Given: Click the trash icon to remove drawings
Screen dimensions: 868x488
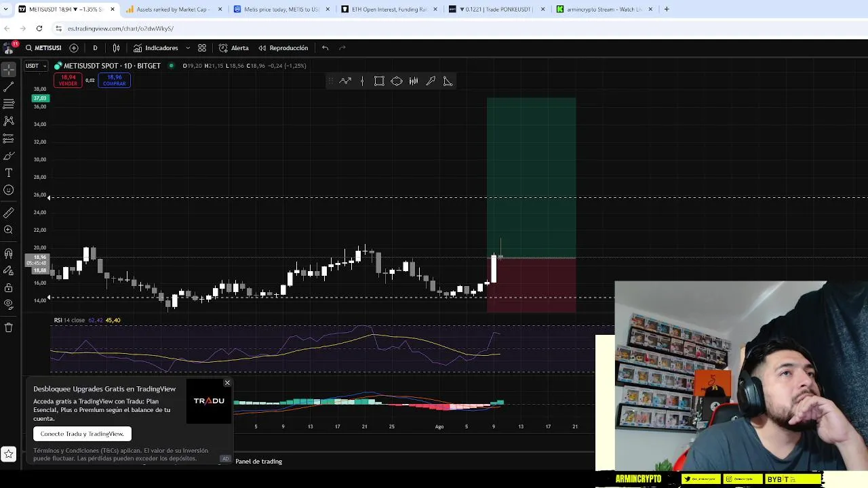Looking at the screenshot, I should (x=9, y=327).
